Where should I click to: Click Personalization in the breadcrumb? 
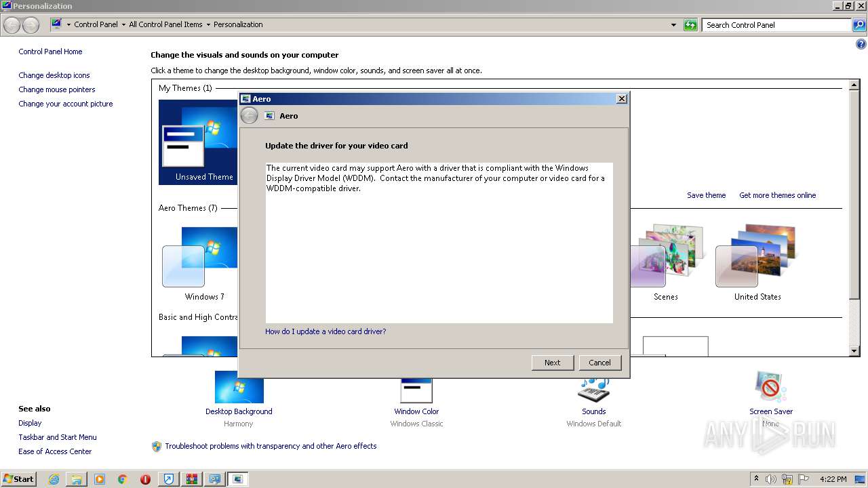pyautogui.click(x=238, y=24)
